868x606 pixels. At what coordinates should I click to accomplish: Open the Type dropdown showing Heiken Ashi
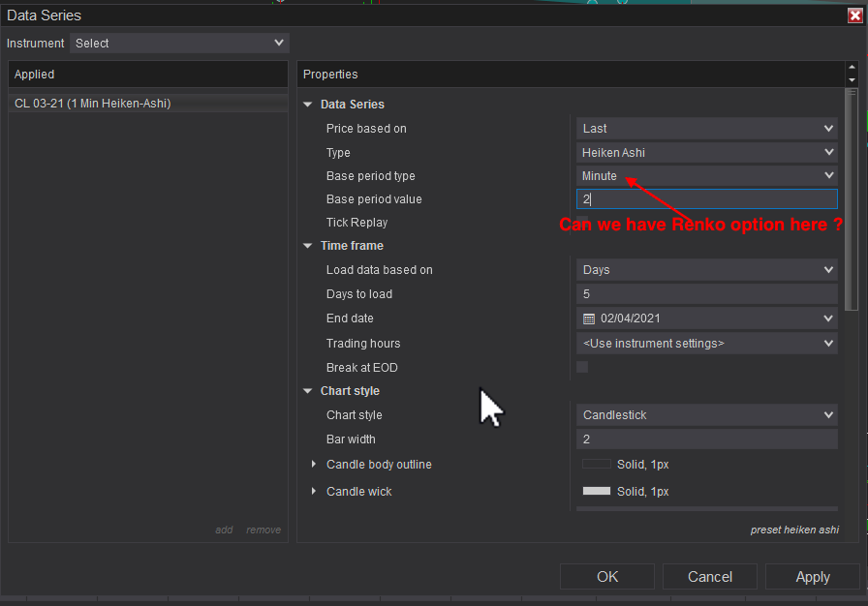click(x=706, y=153)
